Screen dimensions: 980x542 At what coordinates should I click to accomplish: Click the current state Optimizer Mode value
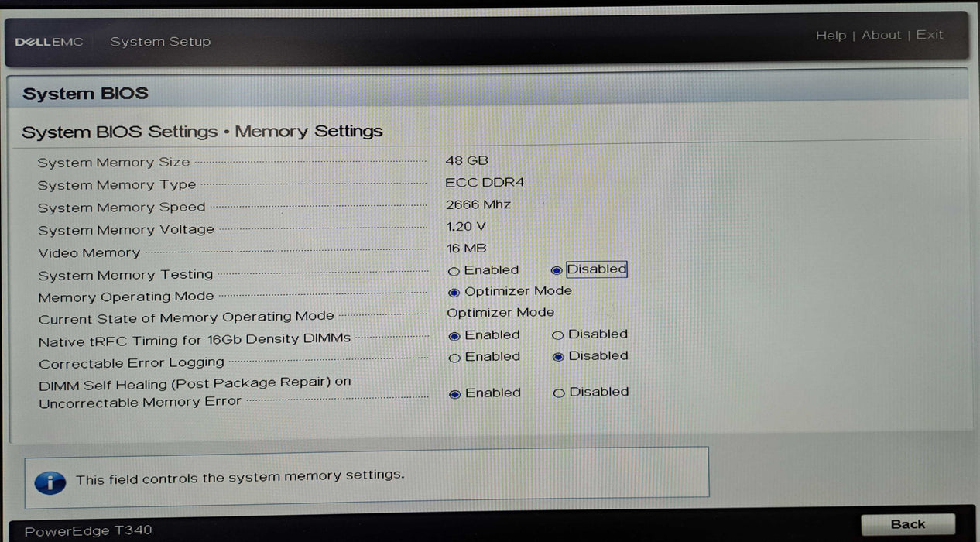tap(501, 313)
